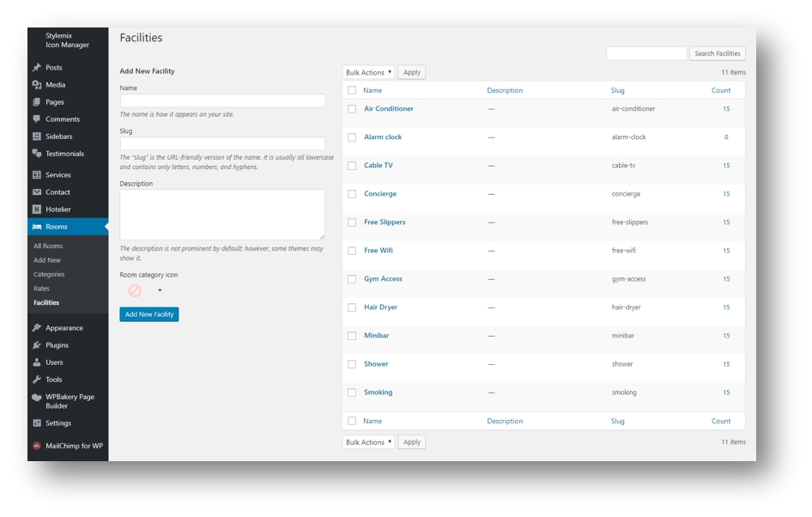Click the Search Facilities button
Image resolution: width=812 pixels, height=517 pixels.
tap(717, 53)
